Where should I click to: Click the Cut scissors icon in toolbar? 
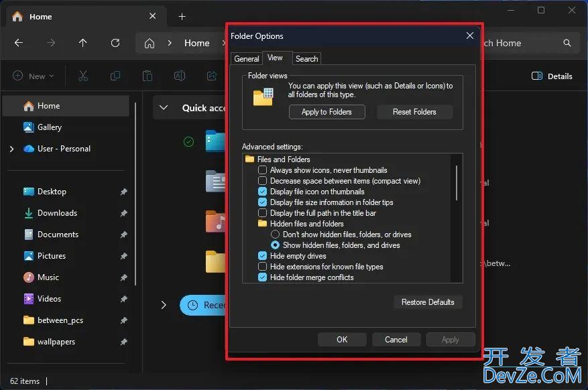tap(83, 76)
